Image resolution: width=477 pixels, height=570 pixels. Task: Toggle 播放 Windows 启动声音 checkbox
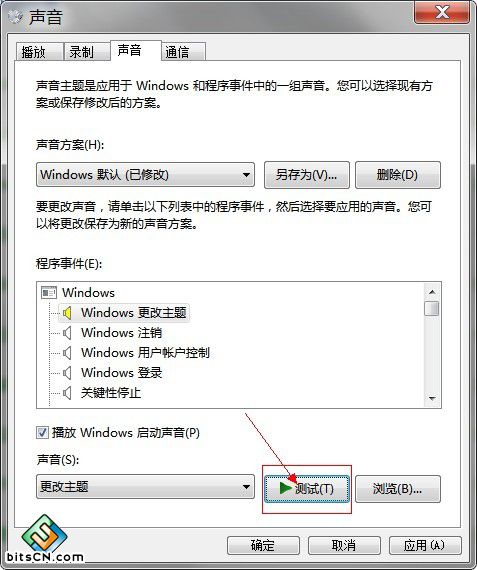tap(42, 433)
